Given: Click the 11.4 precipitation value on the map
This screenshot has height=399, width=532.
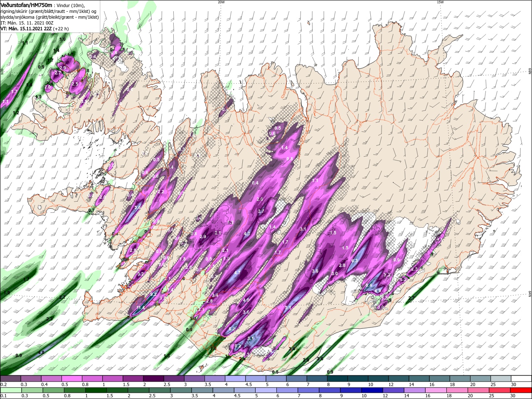Looking at the screenshot, I should coord(140,308).
